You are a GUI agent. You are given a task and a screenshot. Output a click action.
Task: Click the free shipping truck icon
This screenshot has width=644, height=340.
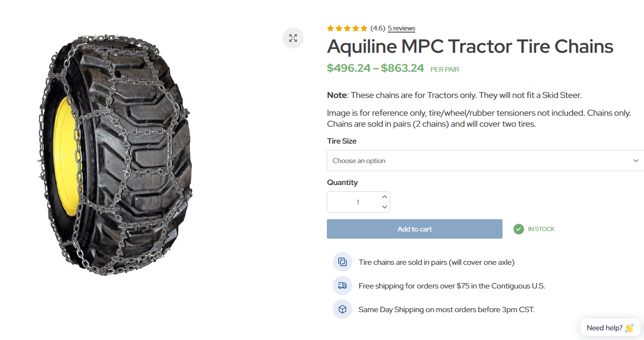pos(342,286)
